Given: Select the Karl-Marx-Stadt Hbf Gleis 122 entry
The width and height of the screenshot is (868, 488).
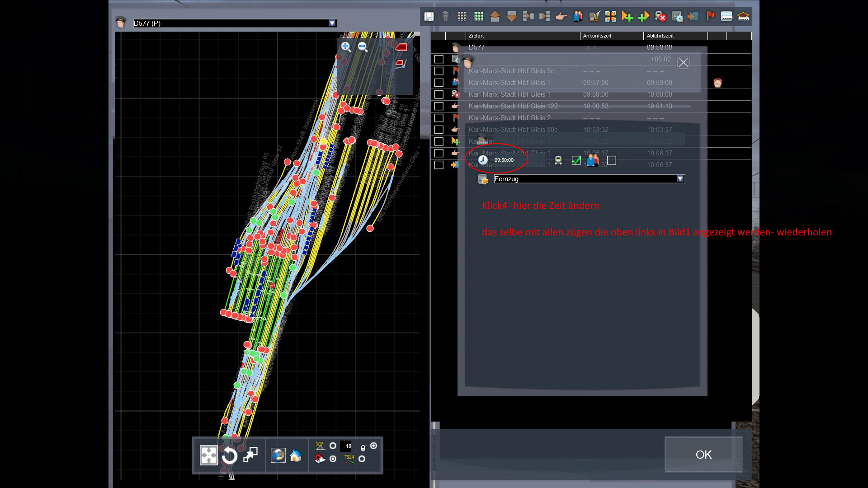Looking at the screenshot, I should point(513,106).
